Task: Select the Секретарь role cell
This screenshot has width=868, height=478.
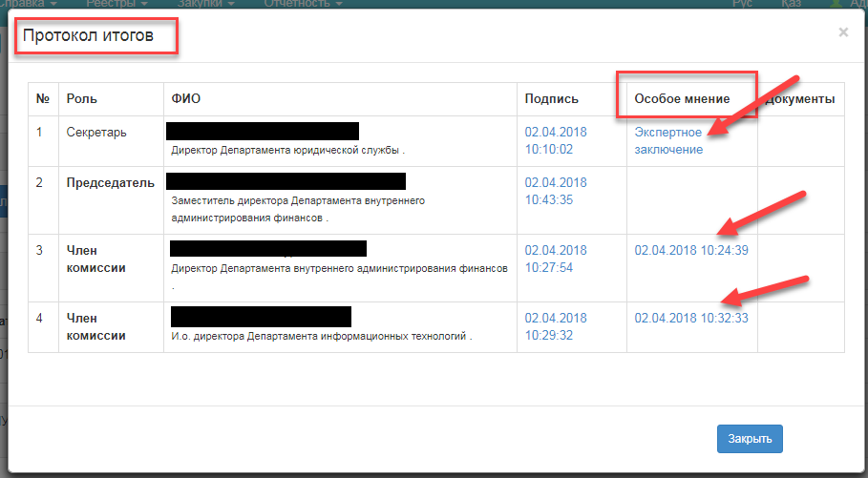Action: pos(96,133)
